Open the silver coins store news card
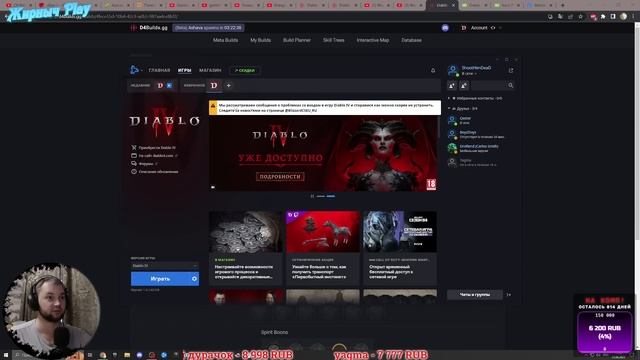This screenshot has height=360, width=640. [246, 247]
